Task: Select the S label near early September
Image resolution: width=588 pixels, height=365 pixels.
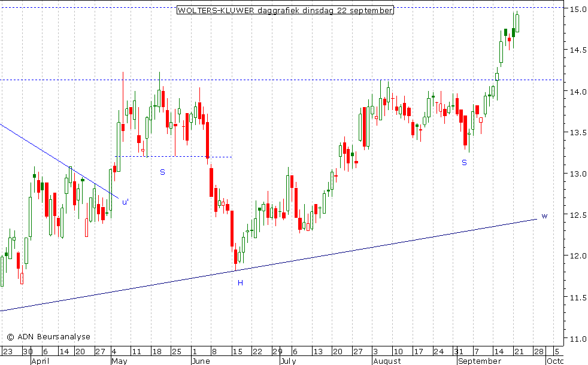Action: tap(463, 162)
